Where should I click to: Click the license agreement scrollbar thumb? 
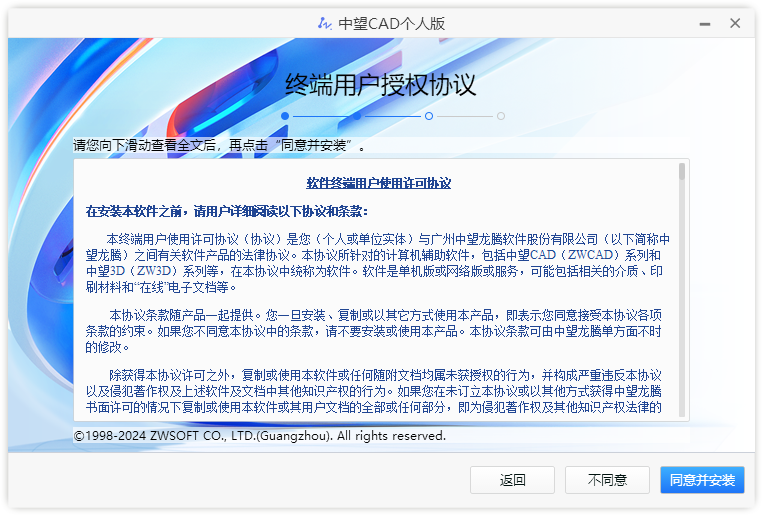coord(682,172)
